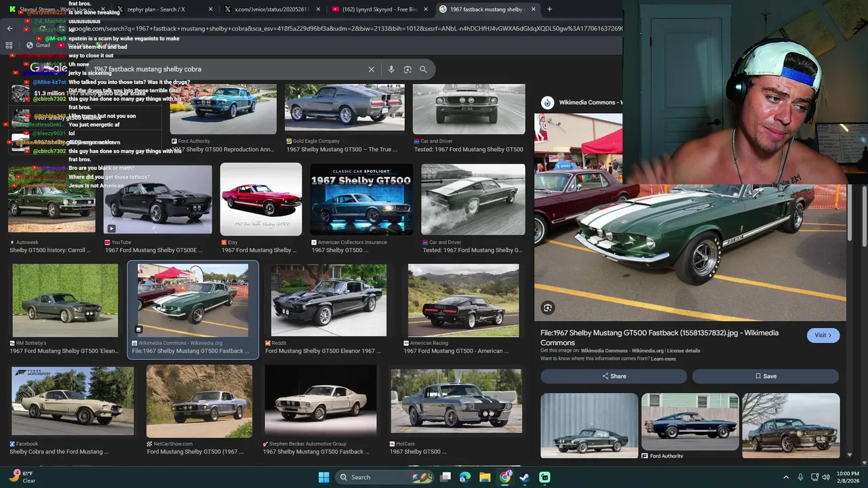Open Steam from taskbar

click(525, 477)
